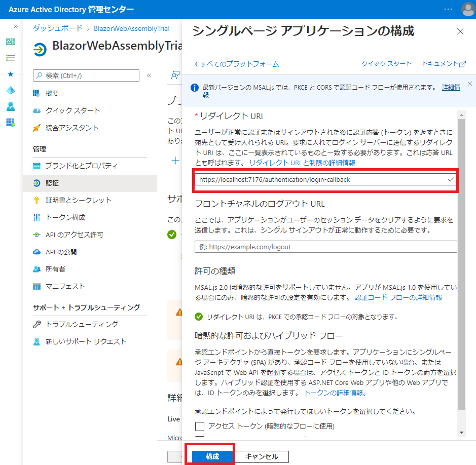Check アクセス トークン (暗黙的なフローに使用) checkbox
Image resolution: width=476 pixels, height=465 pixels.
click(x=199, y=426)
